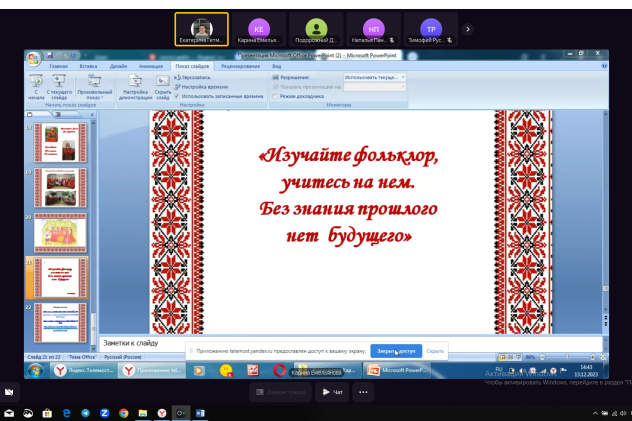Click the Opera icon in shared taskbar
This screenshot has height=421, width=632.
coord(279,370)
